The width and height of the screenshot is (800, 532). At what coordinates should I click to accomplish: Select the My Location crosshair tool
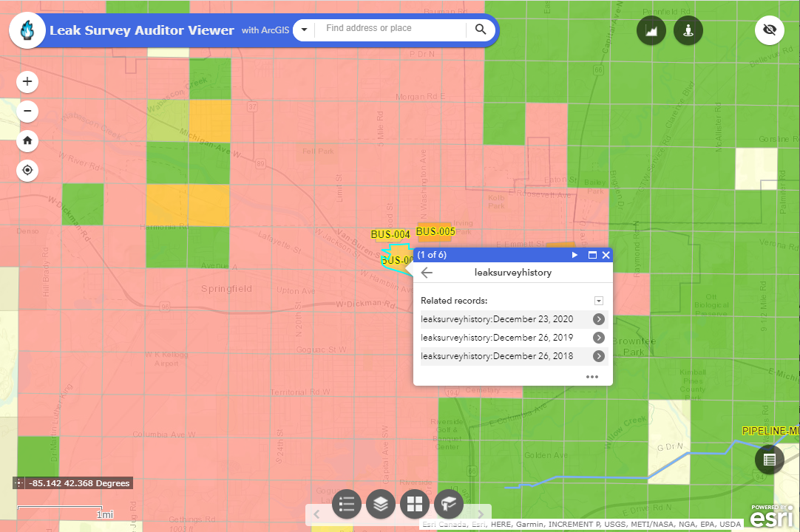[x=27, y=170]
